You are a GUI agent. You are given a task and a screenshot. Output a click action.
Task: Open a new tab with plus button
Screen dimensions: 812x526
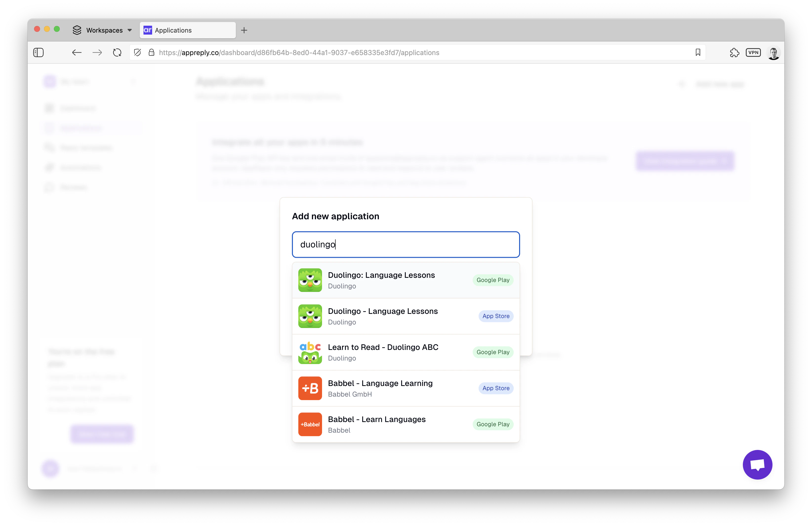(x=244, y=30)
